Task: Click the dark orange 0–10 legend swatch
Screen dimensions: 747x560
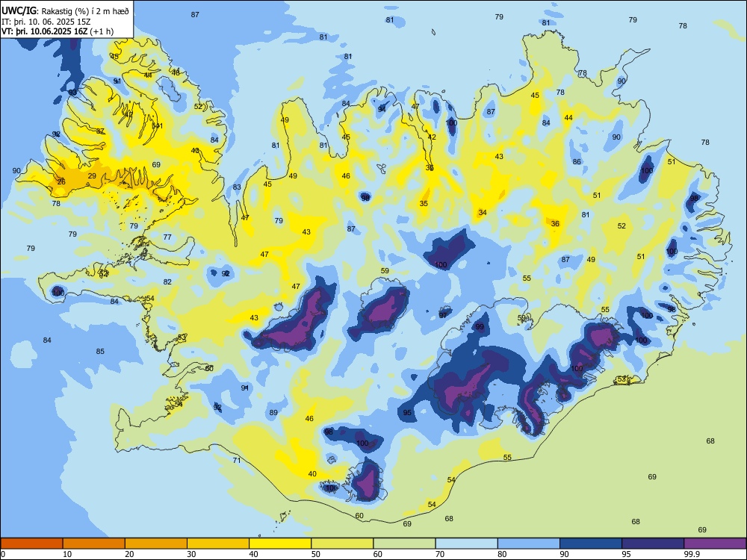Action: pyautogui.click(x=32, y=544)
